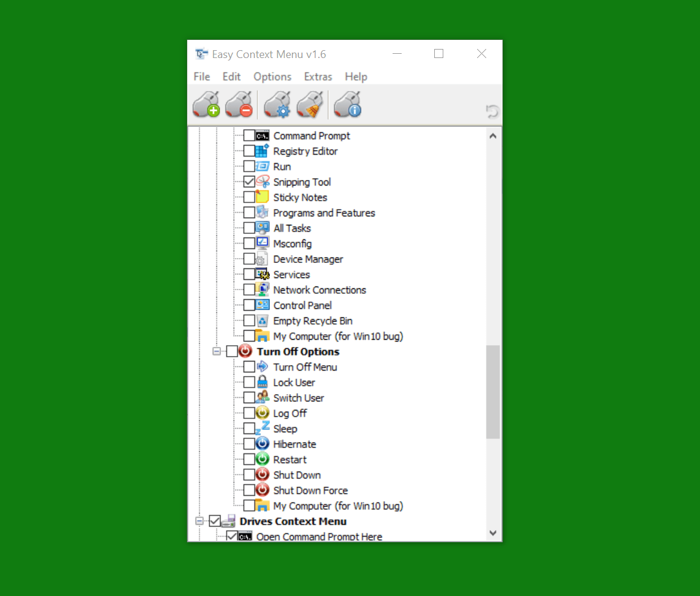Select the Hibernate row label
The width and height of the screenshot is (700, 596).
point(295,444)
